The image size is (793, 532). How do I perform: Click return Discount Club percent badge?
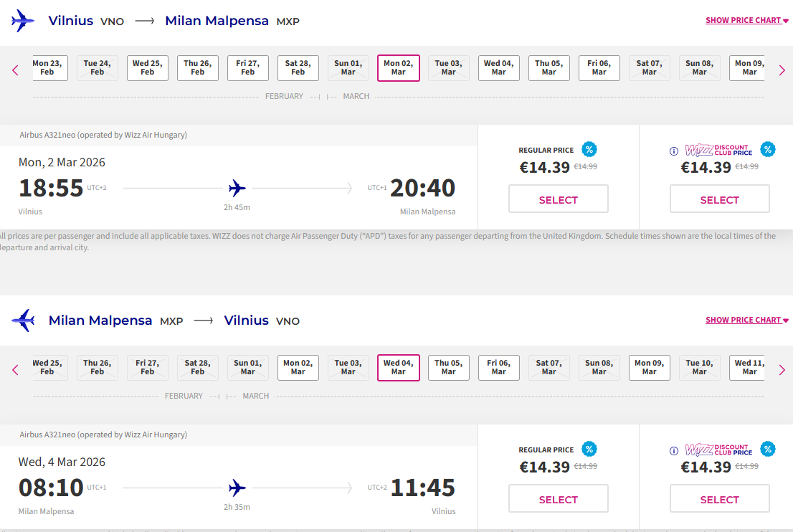coord(767,449)
